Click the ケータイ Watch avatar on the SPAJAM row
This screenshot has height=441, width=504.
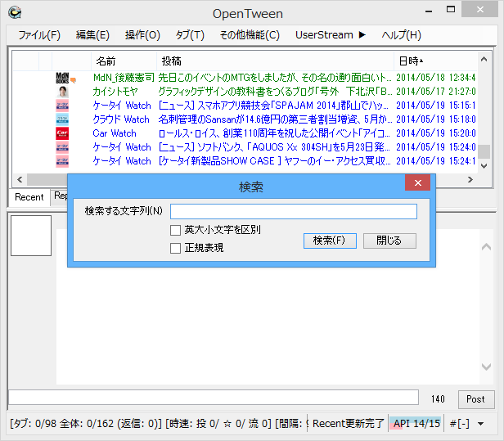coord(62,106)
